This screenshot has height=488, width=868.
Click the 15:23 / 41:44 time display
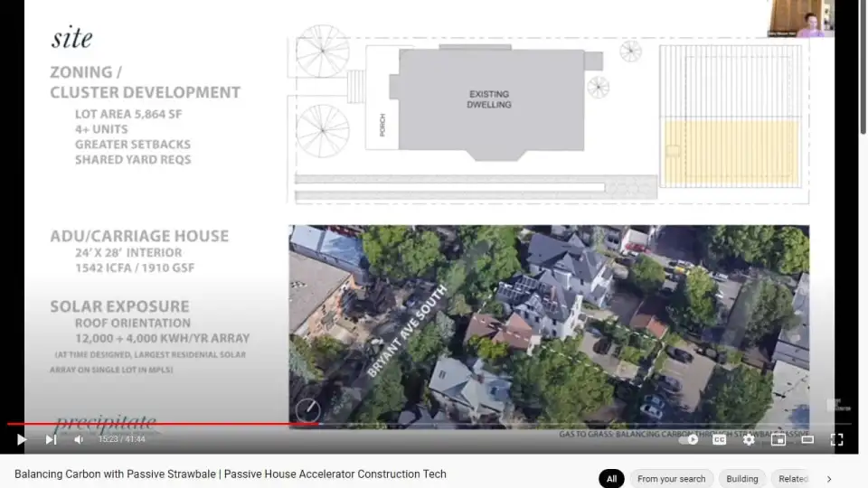(x=121, y=440)
